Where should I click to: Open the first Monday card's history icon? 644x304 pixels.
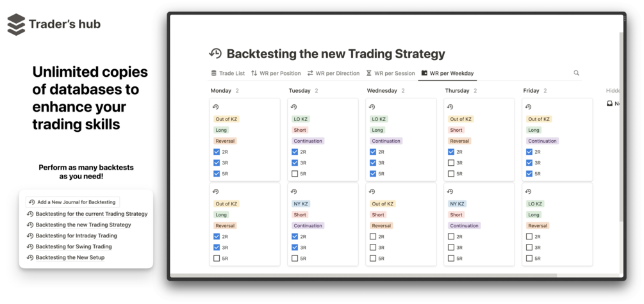point(215,107)
